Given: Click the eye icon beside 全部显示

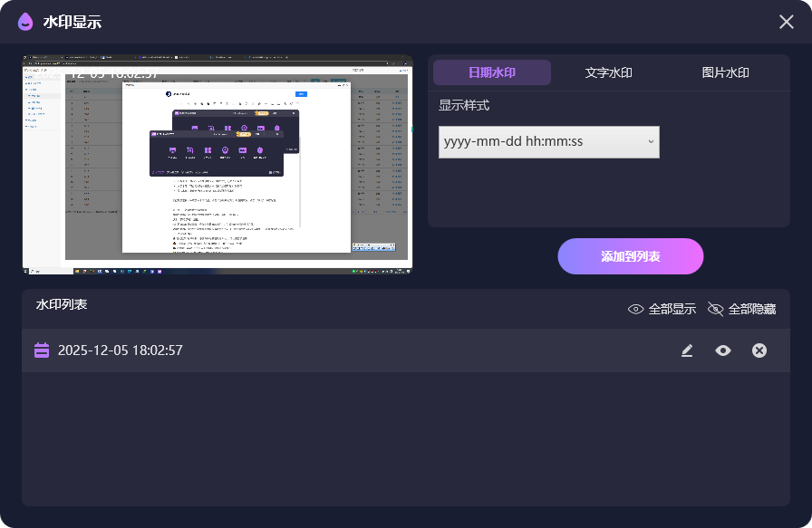Looking at the screenshot, I should click(636, 309).
